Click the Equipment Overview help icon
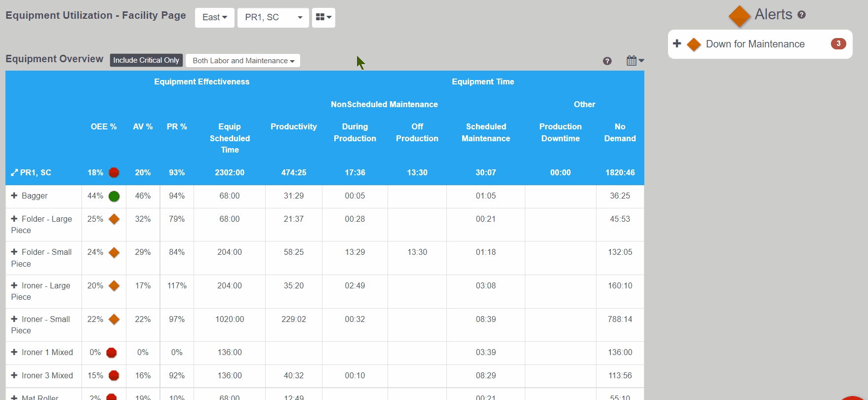 click(x=607, y=61)
